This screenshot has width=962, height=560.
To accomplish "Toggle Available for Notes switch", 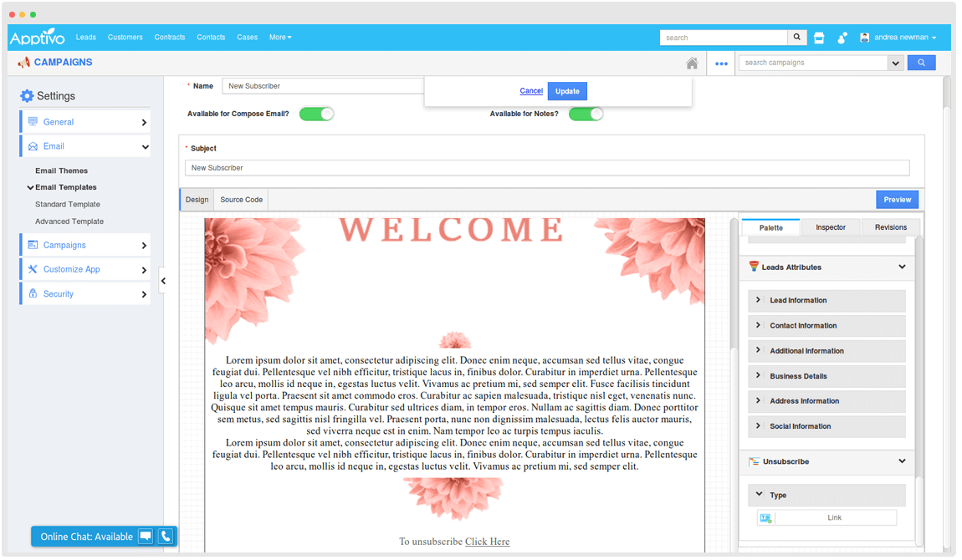I will [x=586, y=114].
